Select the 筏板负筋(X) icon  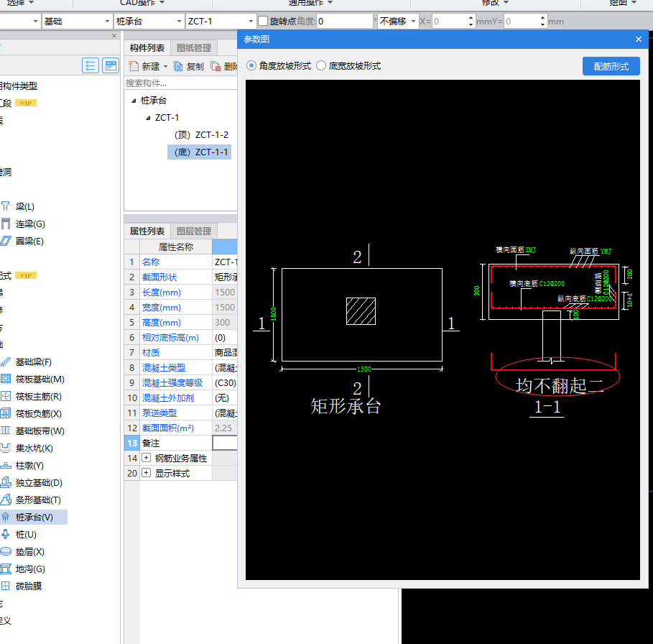[6, 413]
